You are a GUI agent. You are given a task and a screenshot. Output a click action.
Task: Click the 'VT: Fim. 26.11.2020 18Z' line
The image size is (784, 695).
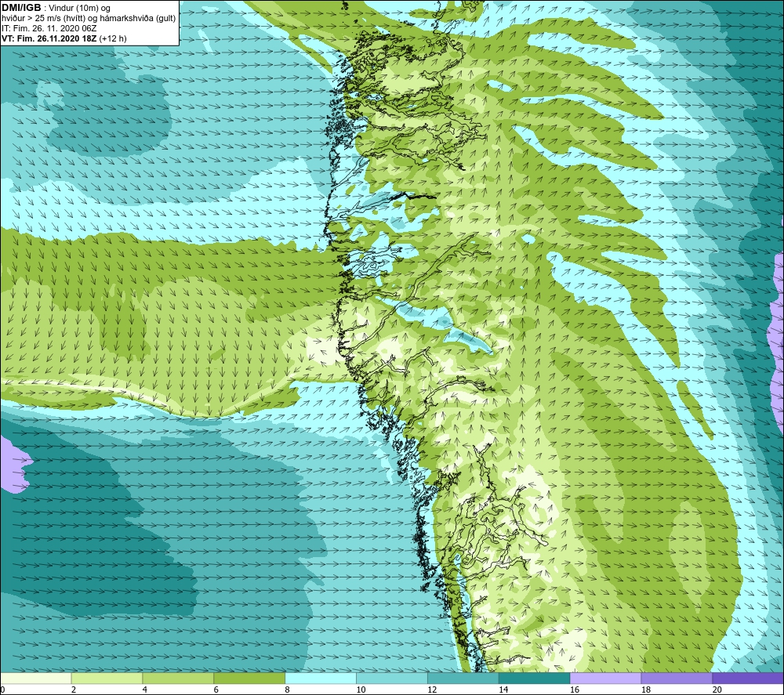49,38
